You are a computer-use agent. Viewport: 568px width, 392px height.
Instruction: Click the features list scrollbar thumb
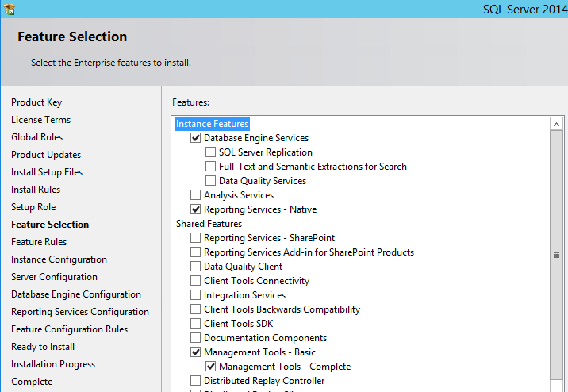[556, 255]
